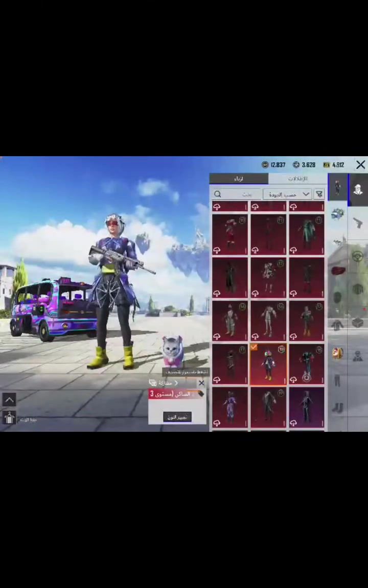Open the outfit character category in sidebar

click(x=337, y=187)
